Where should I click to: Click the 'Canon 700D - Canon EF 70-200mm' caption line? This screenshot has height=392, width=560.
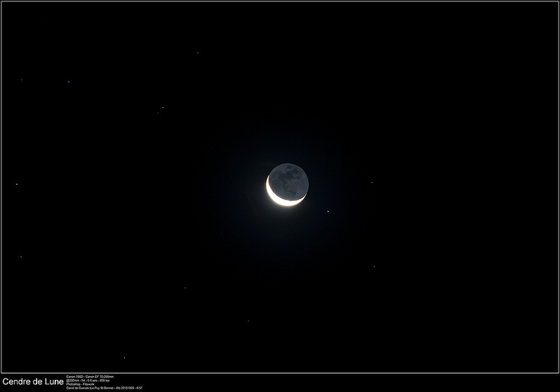click(x=90, y=377)
